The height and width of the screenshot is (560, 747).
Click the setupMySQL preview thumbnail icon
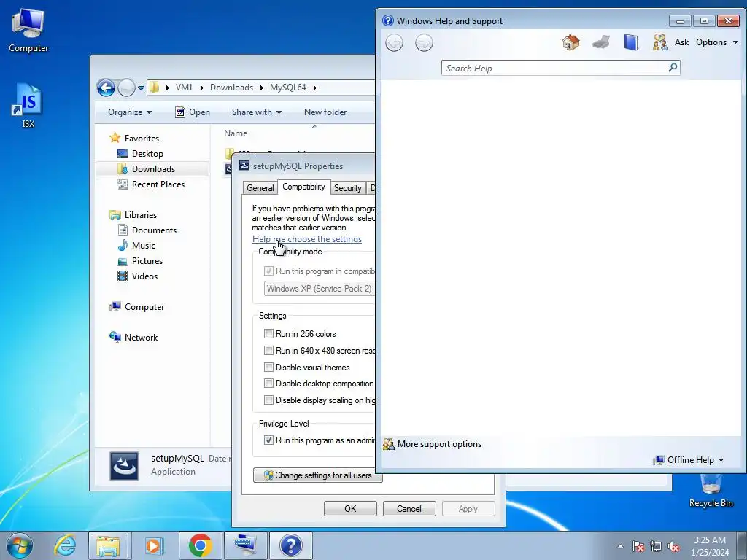click(x=124, y=466)
